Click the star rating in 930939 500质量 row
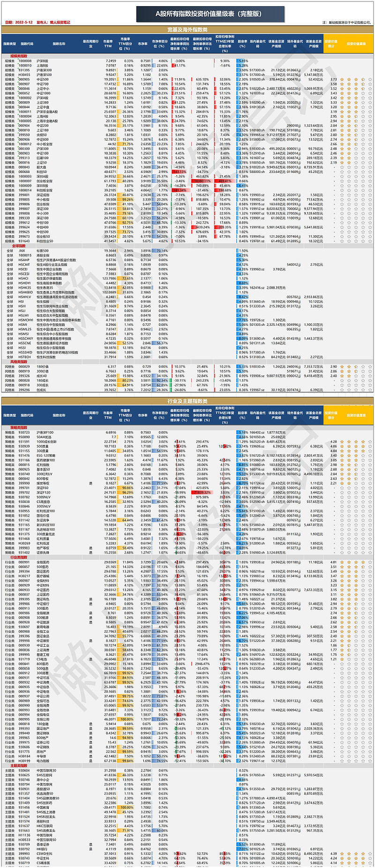375x868 pixels. (355, 446)
